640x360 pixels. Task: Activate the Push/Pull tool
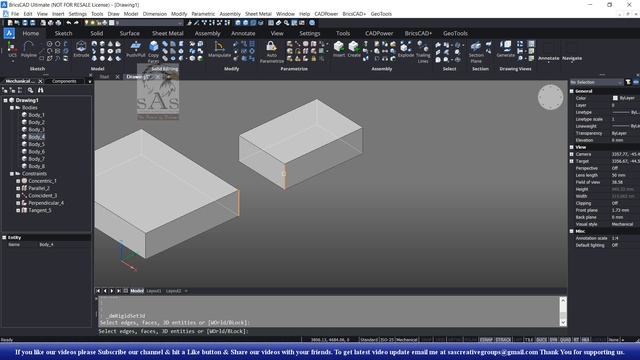coord(136,49)
